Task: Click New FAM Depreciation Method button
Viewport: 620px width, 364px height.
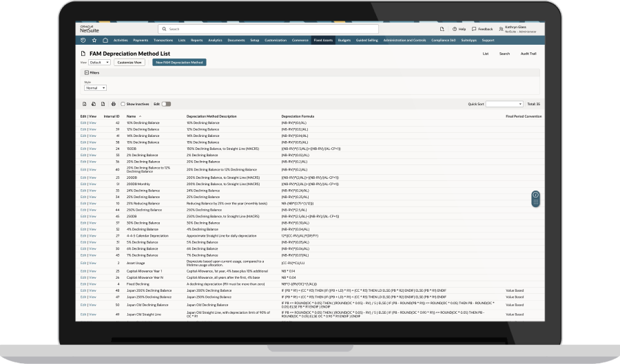Action: pos(179,63)
